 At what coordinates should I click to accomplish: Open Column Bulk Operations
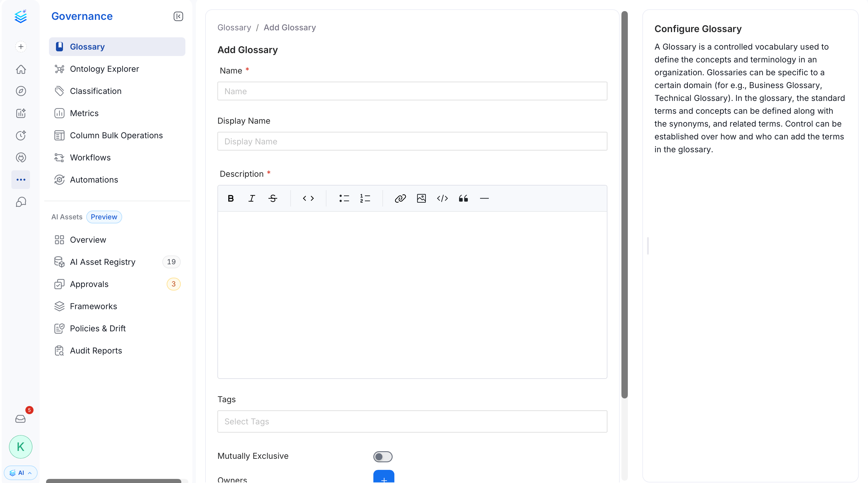click(117, 135)
